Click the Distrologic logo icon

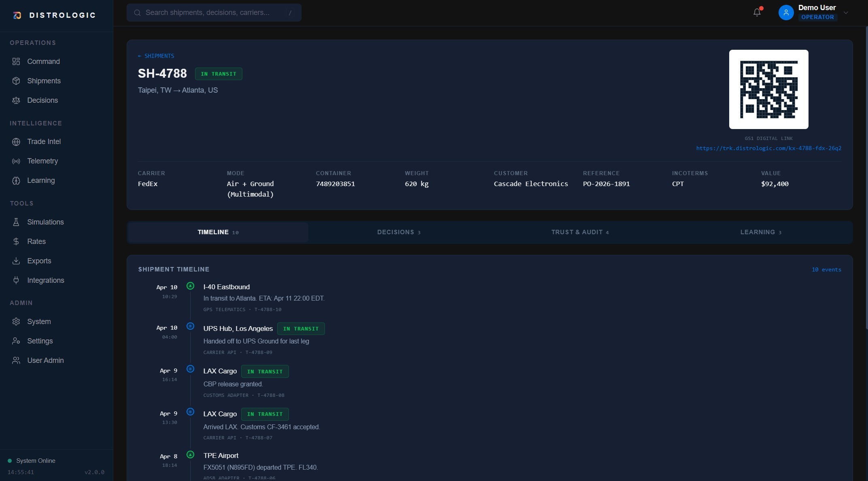(17, 15)
